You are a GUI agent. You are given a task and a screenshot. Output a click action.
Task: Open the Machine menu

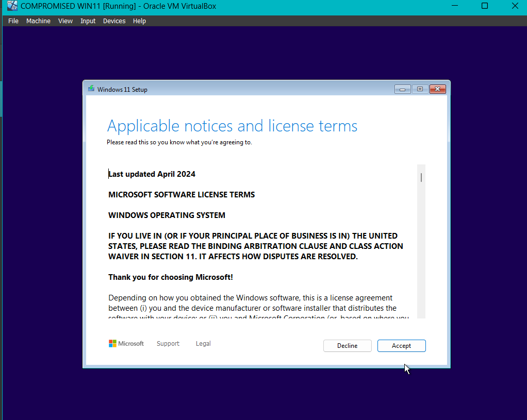tap(38, 21)
